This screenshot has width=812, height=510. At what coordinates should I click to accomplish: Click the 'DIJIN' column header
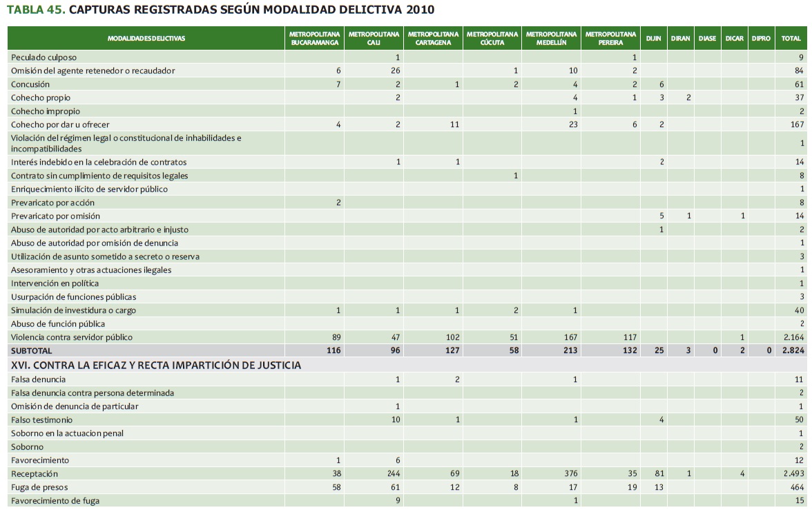coord(653,39)
